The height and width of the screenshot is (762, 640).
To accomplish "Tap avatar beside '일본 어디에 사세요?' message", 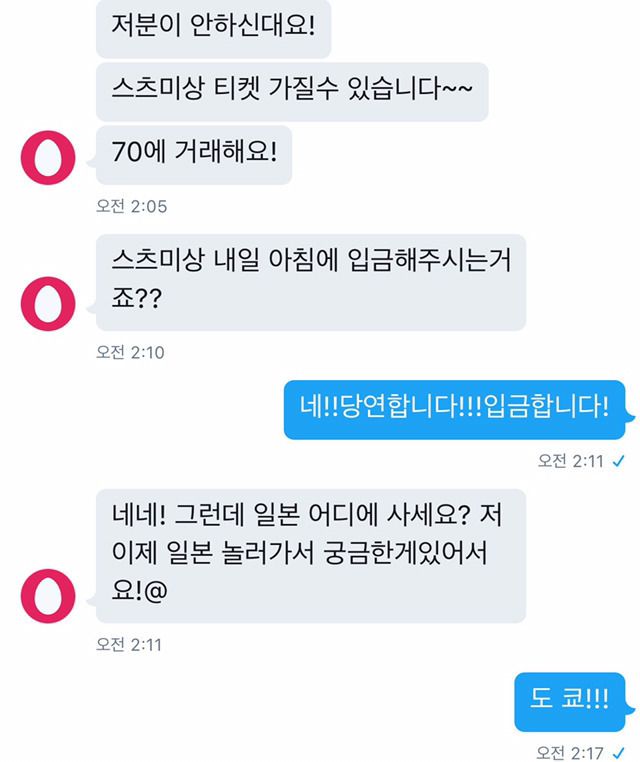I will 48,596.
